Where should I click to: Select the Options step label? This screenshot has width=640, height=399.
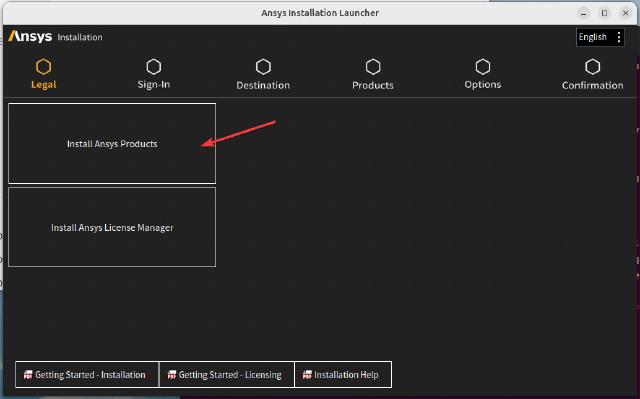point(483,85)
